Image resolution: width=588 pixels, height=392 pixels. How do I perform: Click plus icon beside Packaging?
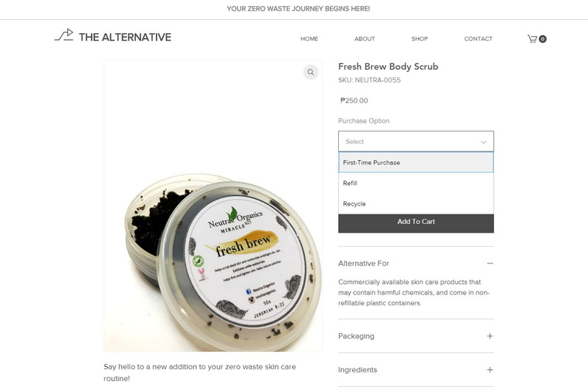pos(490,336)
